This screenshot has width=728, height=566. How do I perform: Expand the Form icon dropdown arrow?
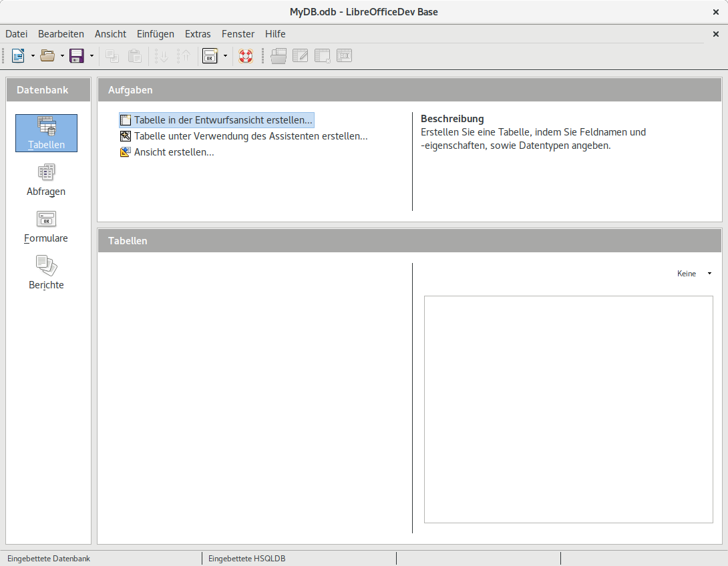(x=226, y=56)
